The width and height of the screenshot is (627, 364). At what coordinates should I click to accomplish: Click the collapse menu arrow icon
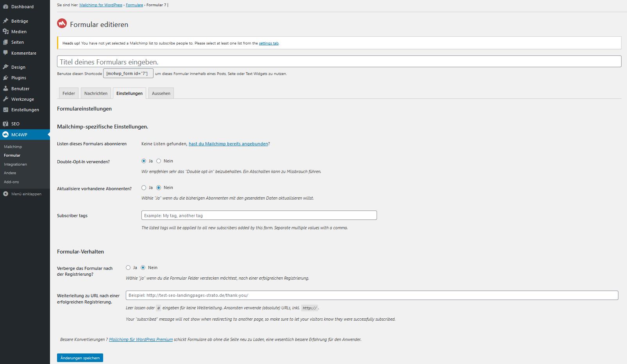click(5, 194)
